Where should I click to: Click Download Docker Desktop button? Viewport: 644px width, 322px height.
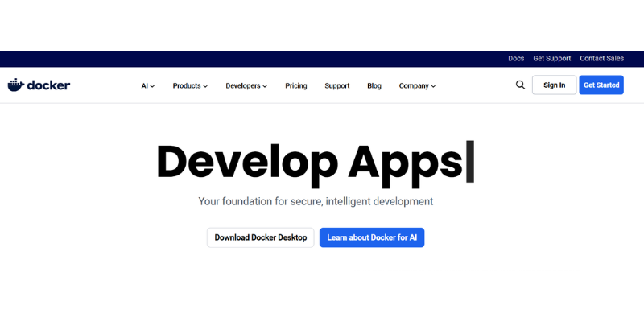(x=261, y=237)
